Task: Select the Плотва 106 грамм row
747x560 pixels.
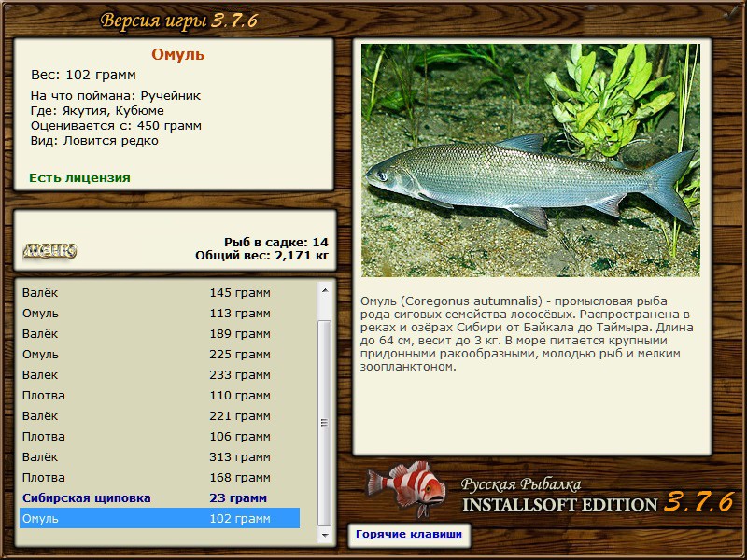Action: 160,436
